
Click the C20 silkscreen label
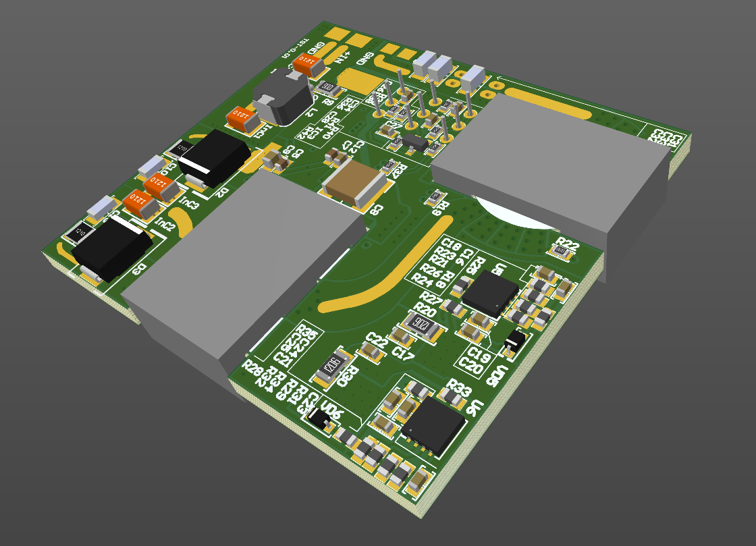click(x=471, y=366)
